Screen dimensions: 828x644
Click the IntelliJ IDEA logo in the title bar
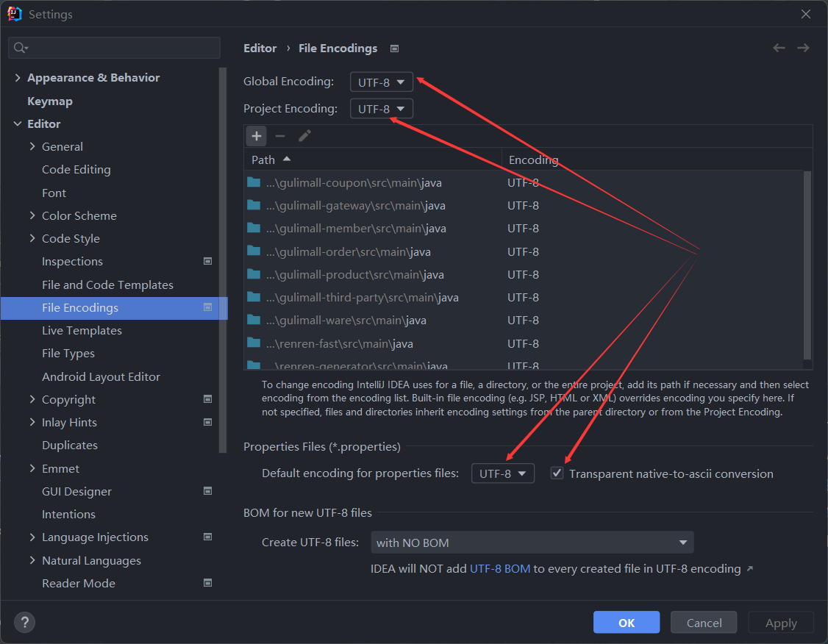coord(14,14)
